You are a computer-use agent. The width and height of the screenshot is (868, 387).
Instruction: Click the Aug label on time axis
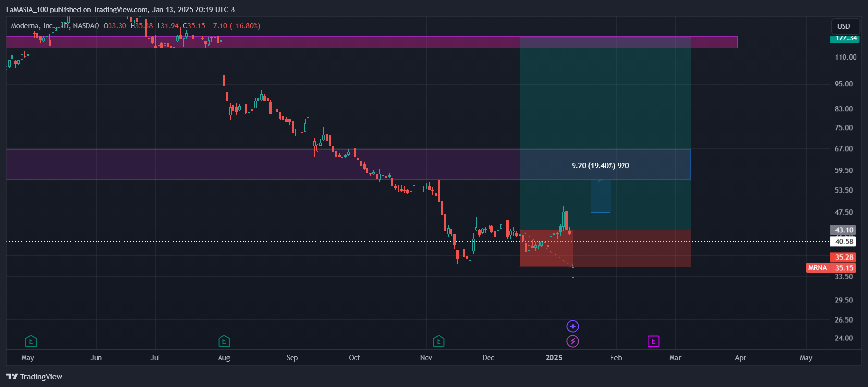(224, 358)
